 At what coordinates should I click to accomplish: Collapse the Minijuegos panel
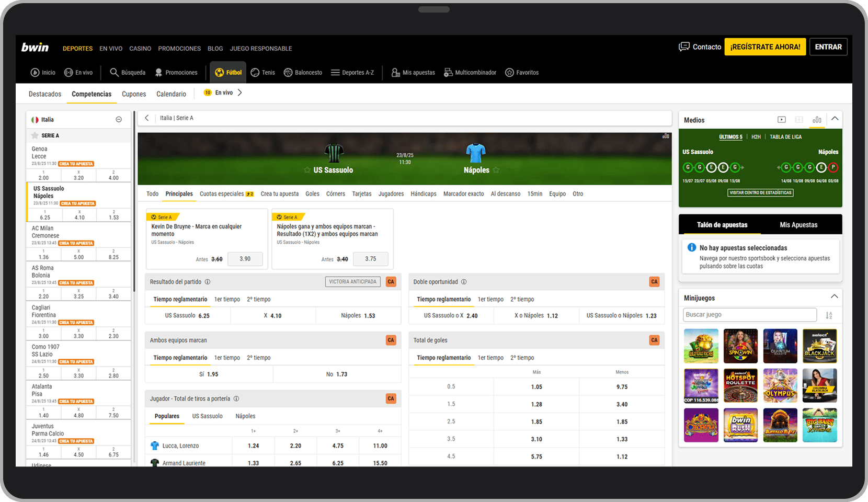(x=835, y=296)
